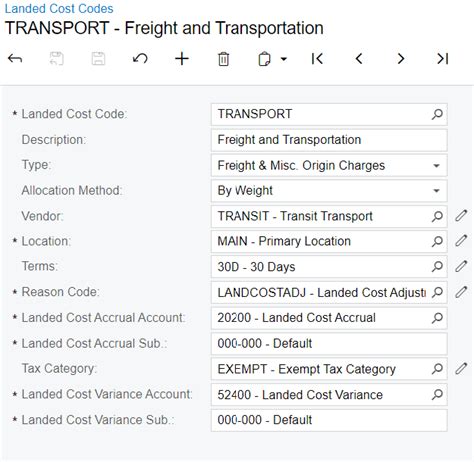The height and width of the screenshot is (462, 474).
Task: Click the clipboard copy-paste icon
Action: tap(264, 59)
